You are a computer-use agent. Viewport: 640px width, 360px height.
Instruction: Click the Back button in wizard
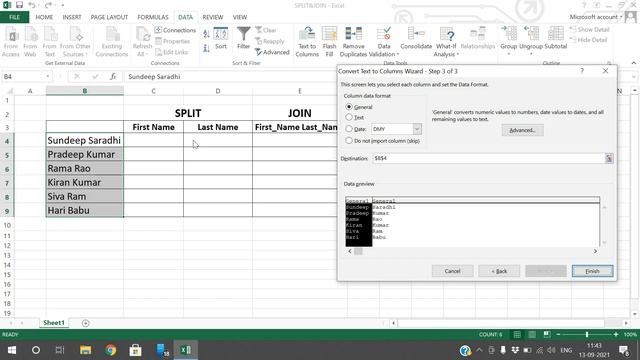coord(499,271)
